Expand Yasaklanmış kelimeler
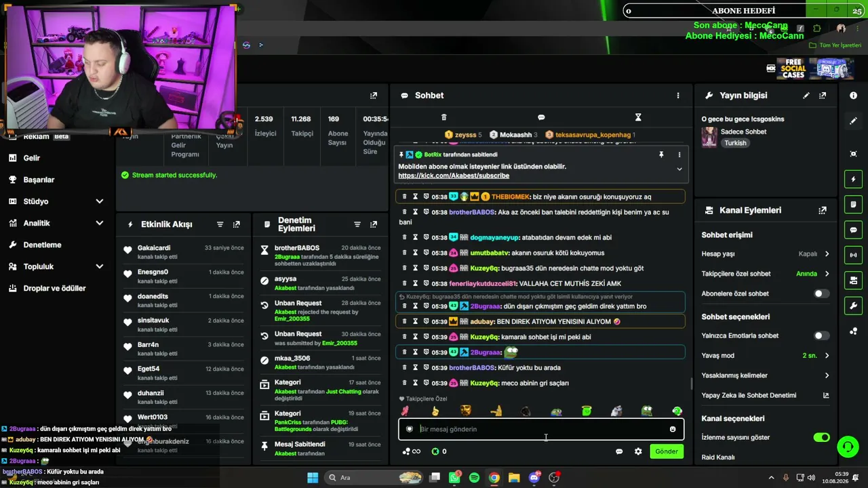 click(x=827, y=375)
